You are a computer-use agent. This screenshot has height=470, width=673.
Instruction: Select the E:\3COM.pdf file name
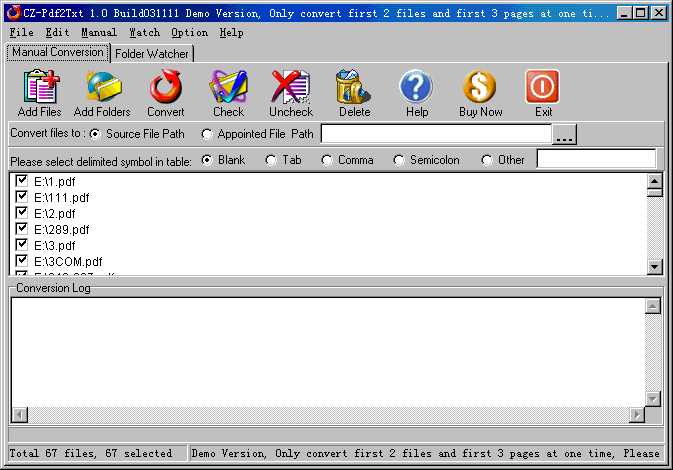tap(68, 261)
